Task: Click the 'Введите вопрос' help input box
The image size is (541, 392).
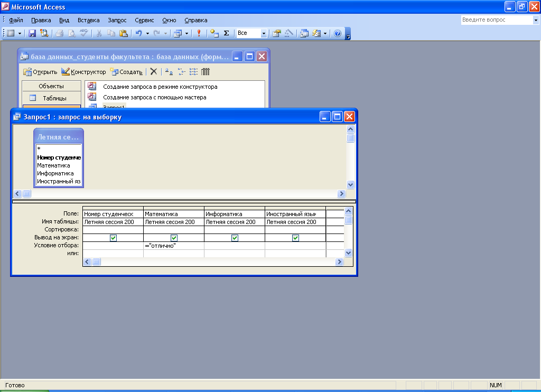Action: pyautogui.click(x=497, y=20)
